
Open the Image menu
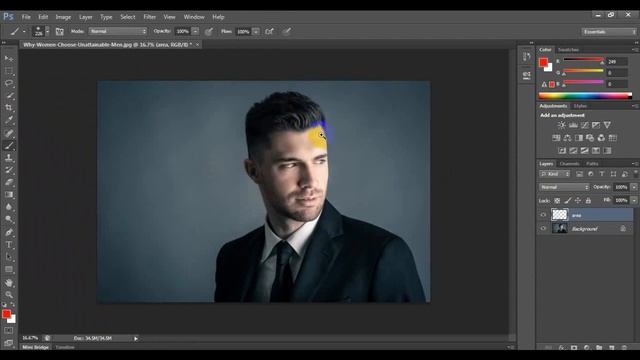pyautogui.click(x=63, y=17)
